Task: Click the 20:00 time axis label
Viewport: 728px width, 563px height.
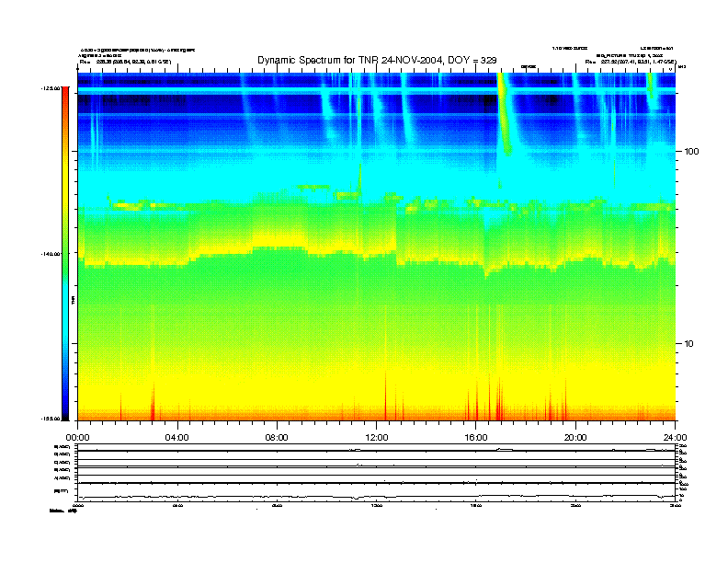Action: click(575, 438)
